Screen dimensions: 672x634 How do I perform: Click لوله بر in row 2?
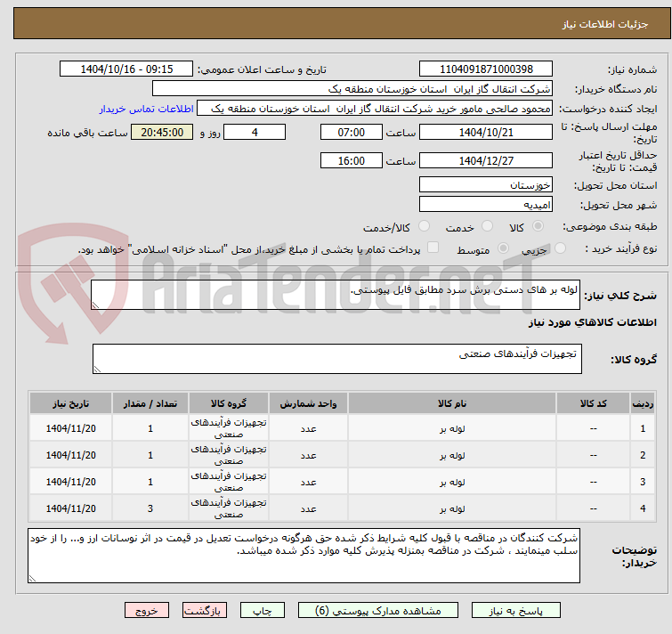point(452,455)
